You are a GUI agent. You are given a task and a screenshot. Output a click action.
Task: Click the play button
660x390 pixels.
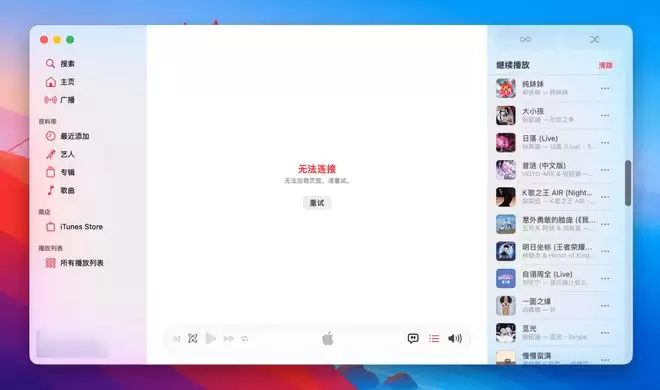click(210, 338)
